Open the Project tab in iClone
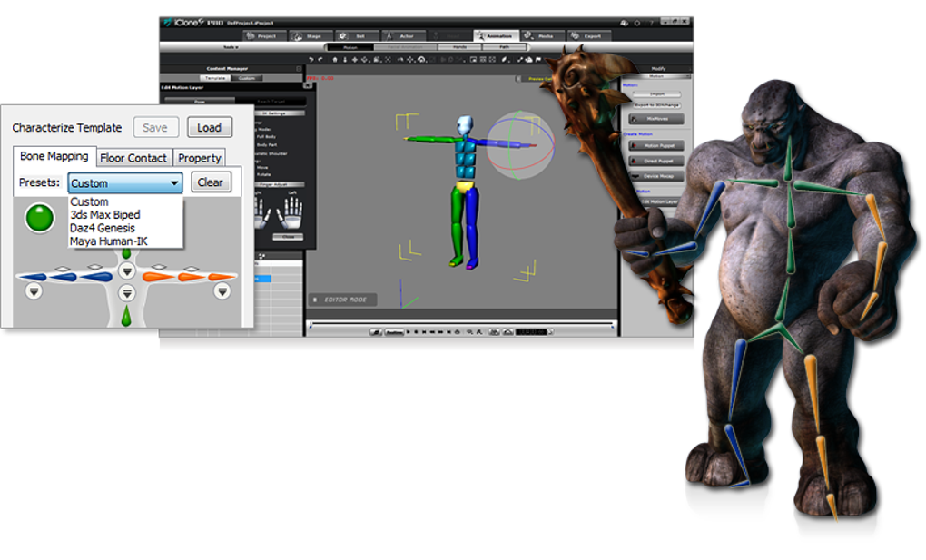 pos(263,36)
